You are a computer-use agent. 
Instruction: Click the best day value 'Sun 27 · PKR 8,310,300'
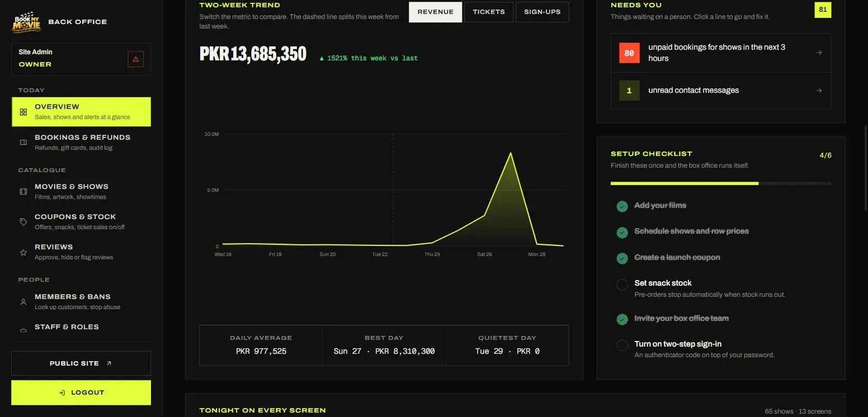click(x=384, y=351)
